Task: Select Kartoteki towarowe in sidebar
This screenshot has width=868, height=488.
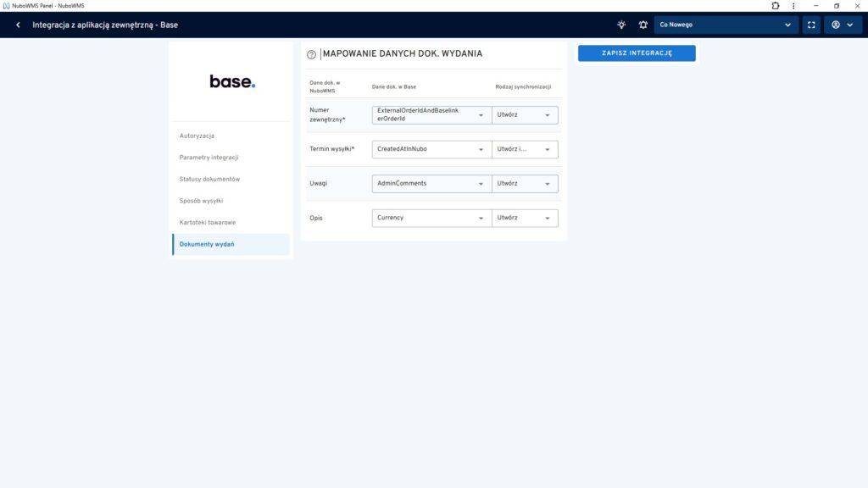Action: coord(208,222)
